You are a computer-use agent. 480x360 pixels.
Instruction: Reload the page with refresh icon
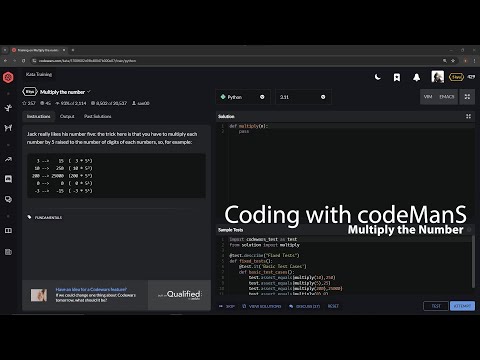[x=23, y=61]
